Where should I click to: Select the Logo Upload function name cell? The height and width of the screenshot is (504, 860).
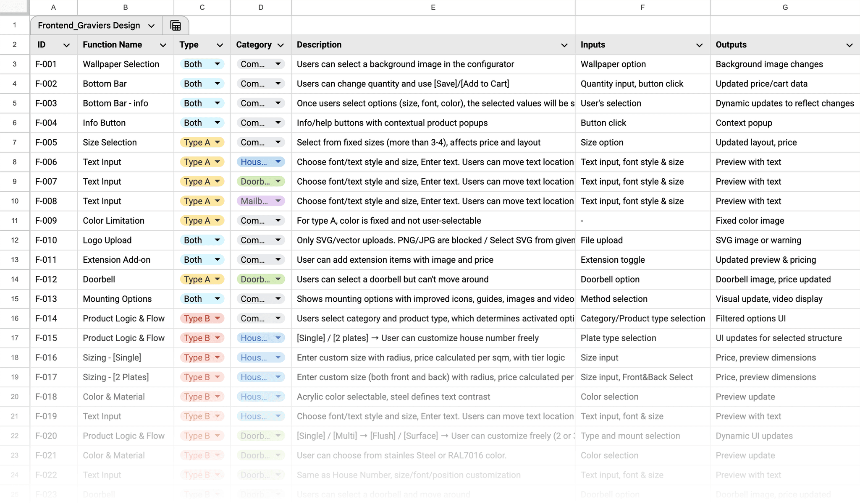125,240
